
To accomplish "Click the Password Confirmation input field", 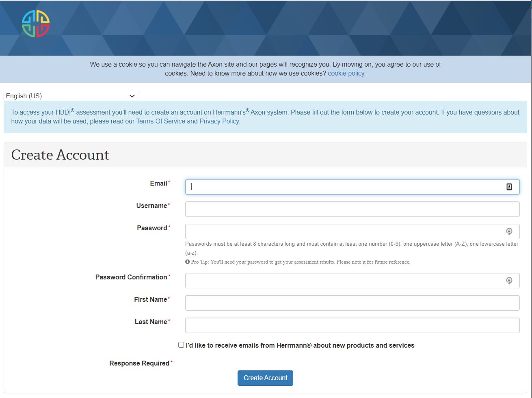I will tap(345, 281).
